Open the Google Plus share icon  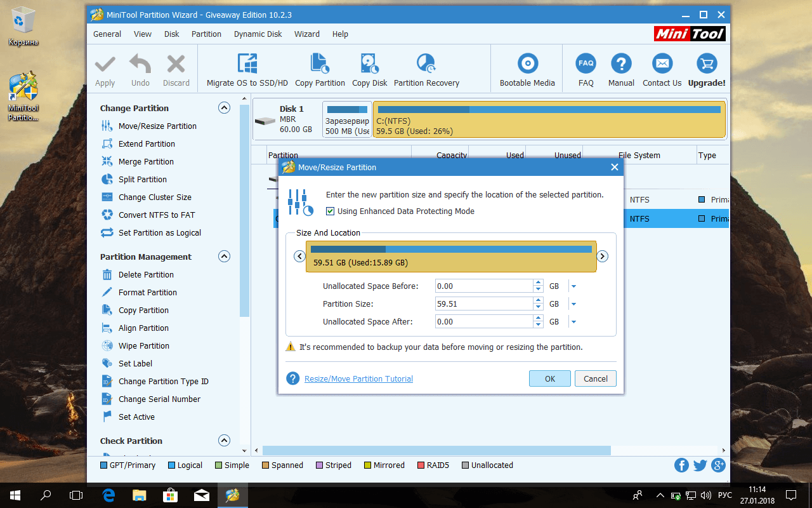tap(718, 465)
